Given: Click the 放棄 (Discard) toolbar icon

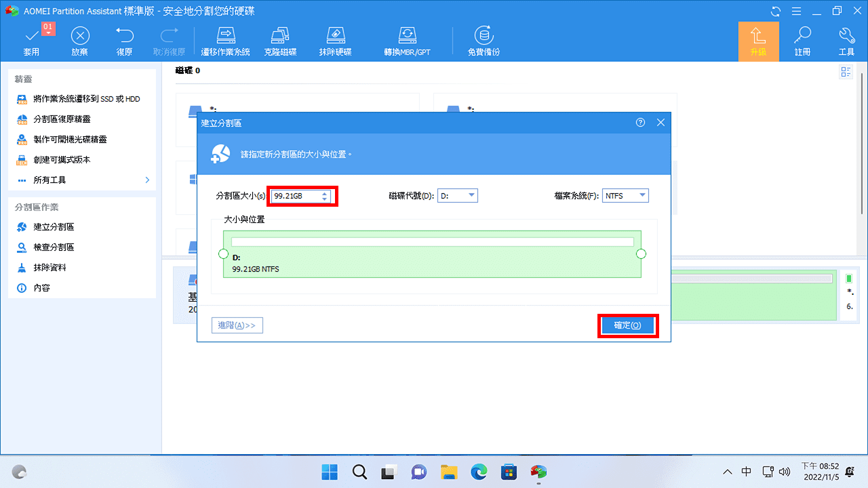Looking at the screenshot, I should 79,41.
